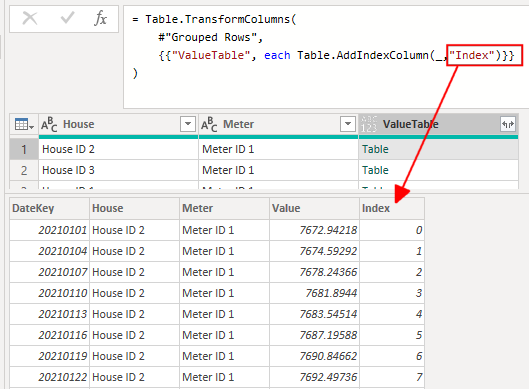Select the ValueTable column header
Viewport: 529px width, 389px height.
pos(438,124)
